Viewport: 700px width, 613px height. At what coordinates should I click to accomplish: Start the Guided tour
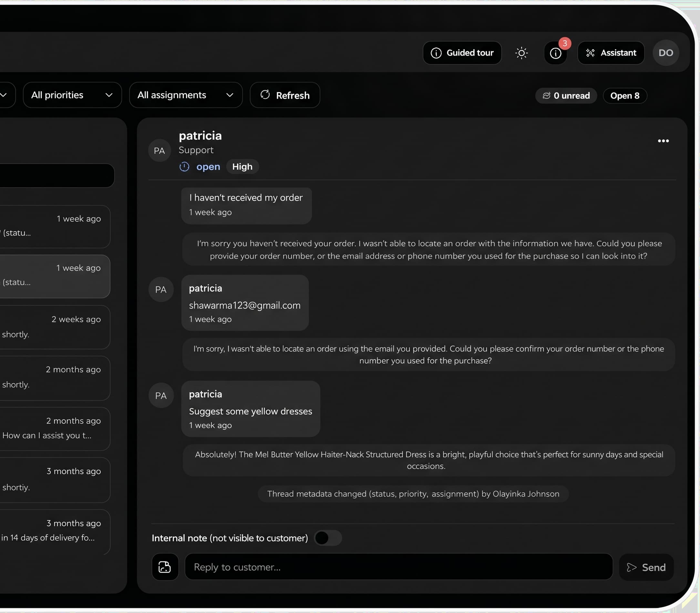point(462,53)
